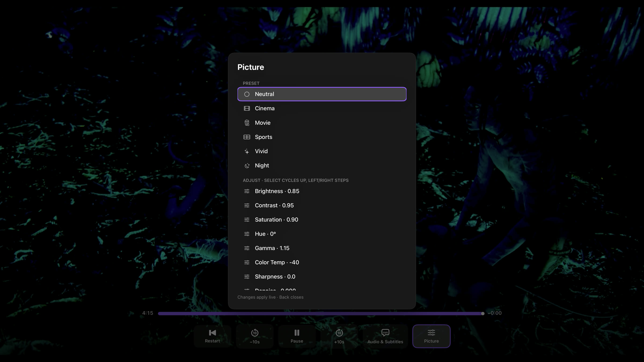This screenshot has height=362, width=644.
Task: Click the Color Temp slider icon
Action: pos(247,262)
